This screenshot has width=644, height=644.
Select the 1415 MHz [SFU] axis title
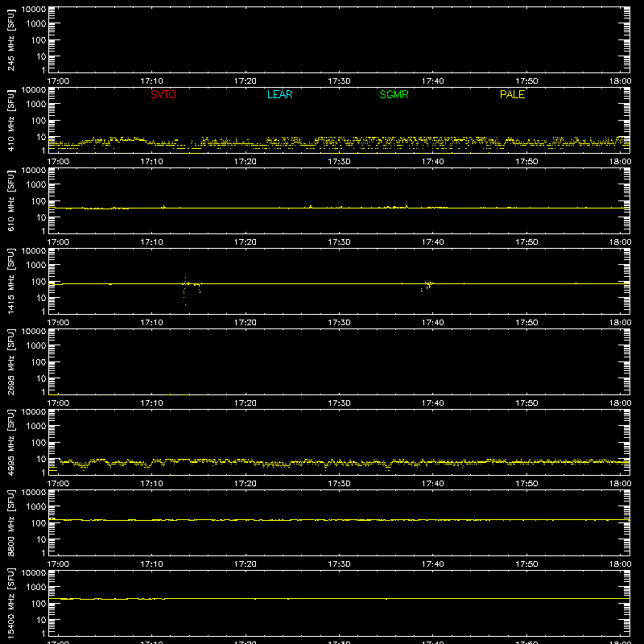pyautogui.click(x=11, y=281)
